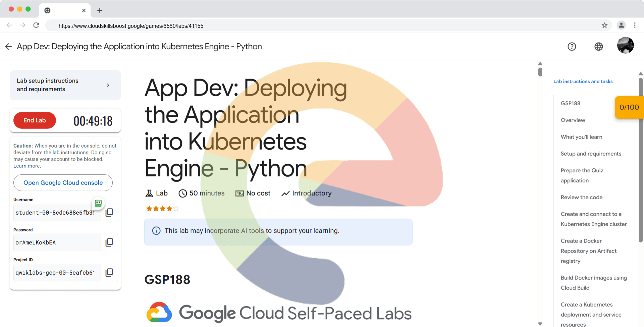The image size is (644, 327).
Task: Go back using the browser back arrow
Action: [x=9, y=25]
